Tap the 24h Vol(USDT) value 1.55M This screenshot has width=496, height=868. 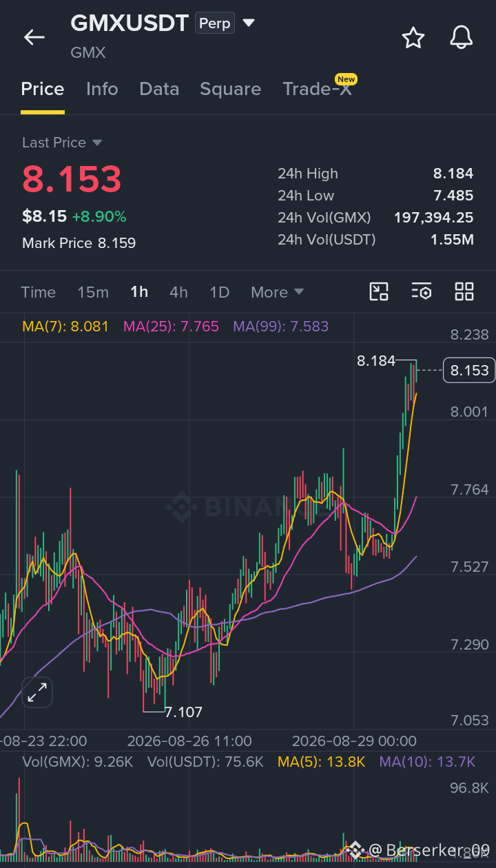coord(452,240)
